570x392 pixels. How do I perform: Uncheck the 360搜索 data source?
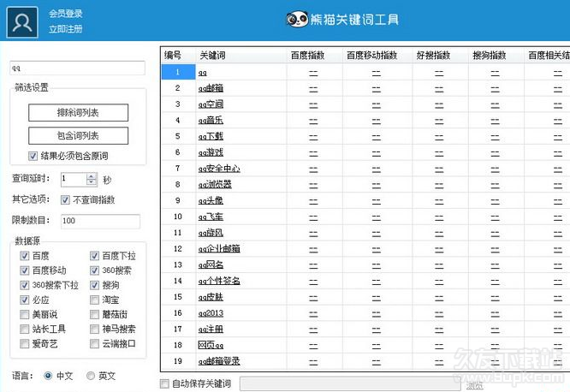coord(94,270)
